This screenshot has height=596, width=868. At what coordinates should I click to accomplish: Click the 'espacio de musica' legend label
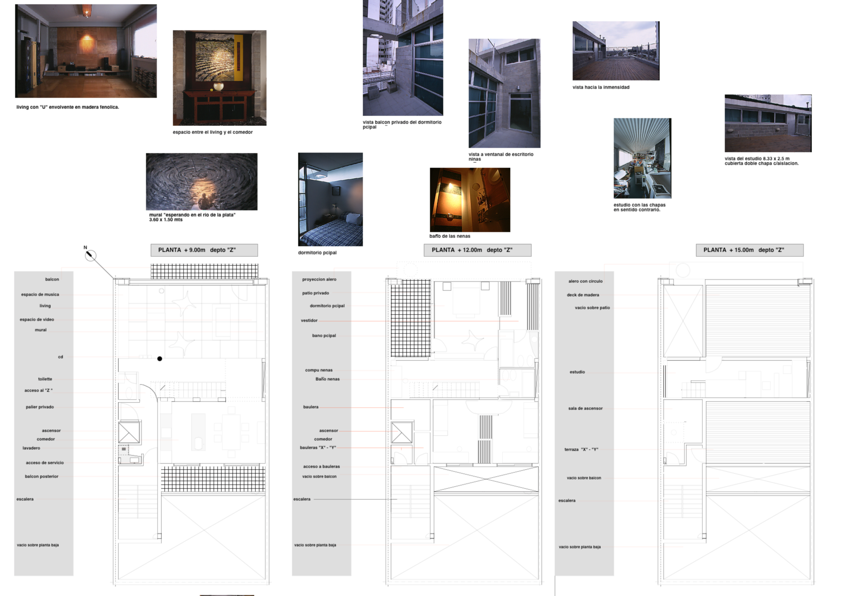click(x=40, y=295)
